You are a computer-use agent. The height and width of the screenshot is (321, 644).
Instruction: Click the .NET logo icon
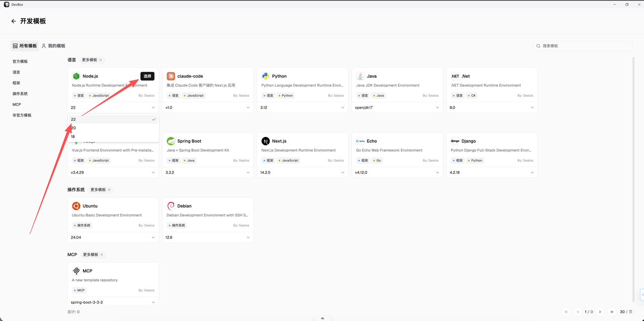click(455, 76)
